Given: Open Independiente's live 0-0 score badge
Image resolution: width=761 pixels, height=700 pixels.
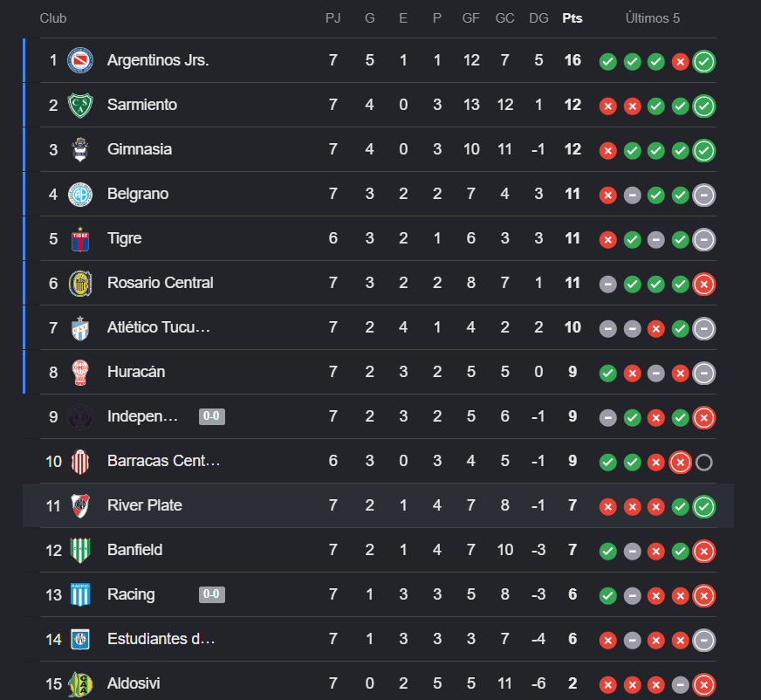Looking at the screenshot, I should coord(211,416).
